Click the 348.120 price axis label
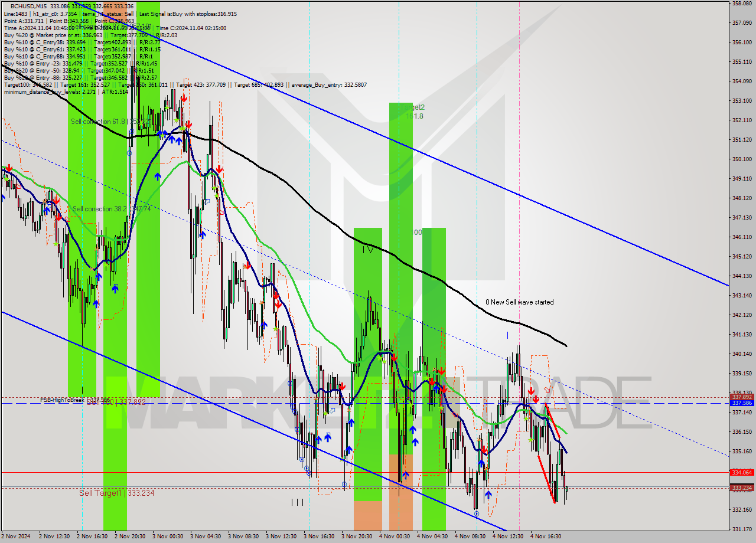 [742, 198]
